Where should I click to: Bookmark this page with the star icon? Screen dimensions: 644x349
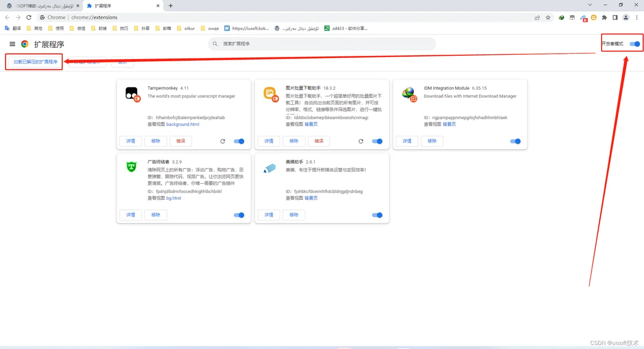point(548,18)
